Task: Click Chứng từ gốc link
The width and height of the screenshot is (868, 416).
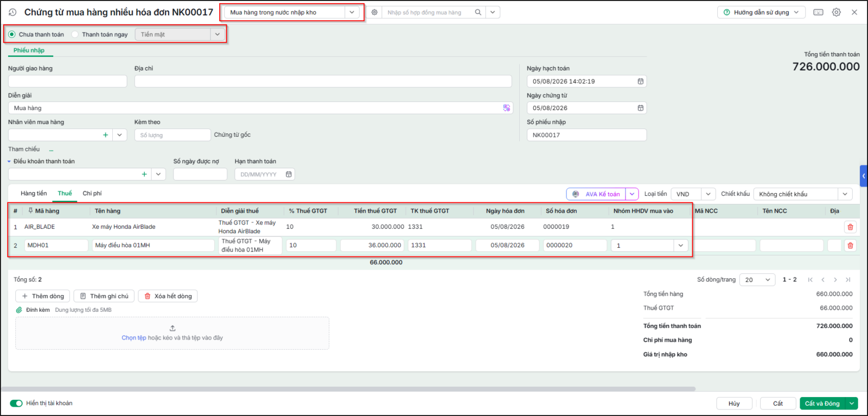Action: [232, 135]
